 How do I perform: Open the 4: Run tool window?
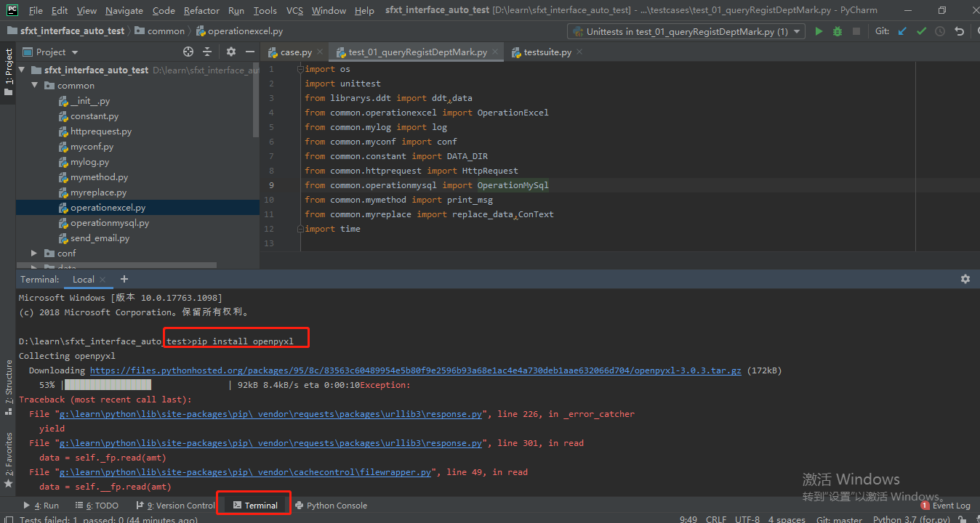tap(41, 506)
